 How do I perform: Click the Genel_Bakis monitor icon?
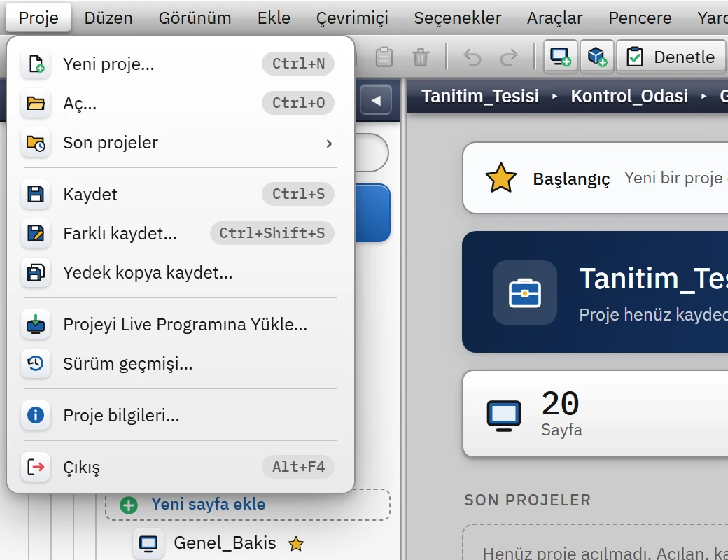(148, 543)
